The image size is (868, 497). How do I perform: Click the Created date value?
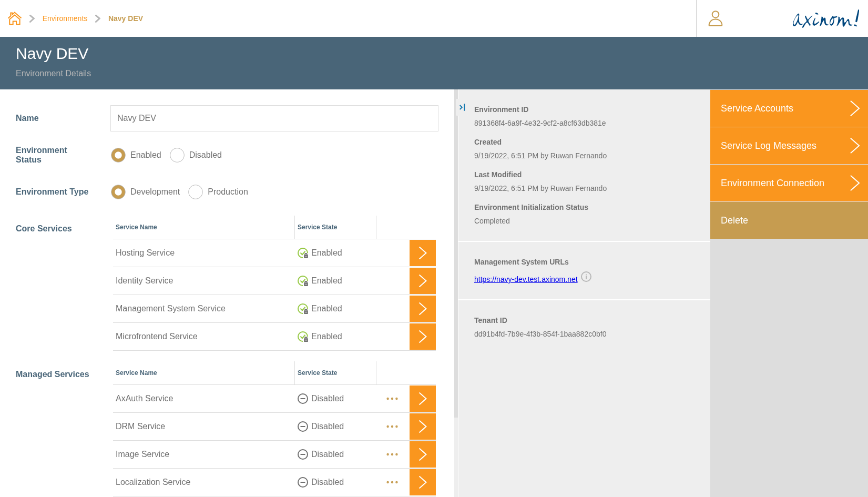coord(540,156)
